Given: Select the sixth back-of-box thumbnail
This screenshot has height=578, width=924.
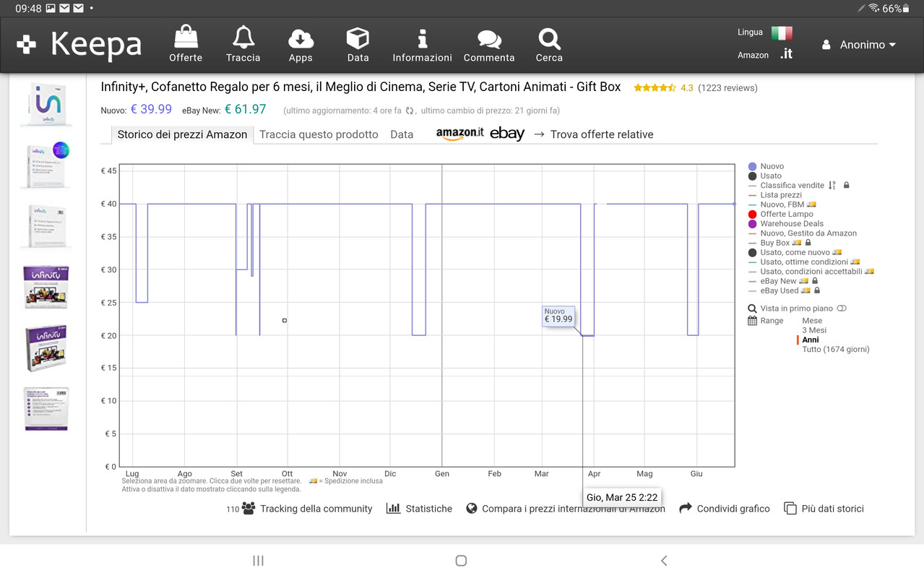Looking at the screenshot, I should coord(46,409).
